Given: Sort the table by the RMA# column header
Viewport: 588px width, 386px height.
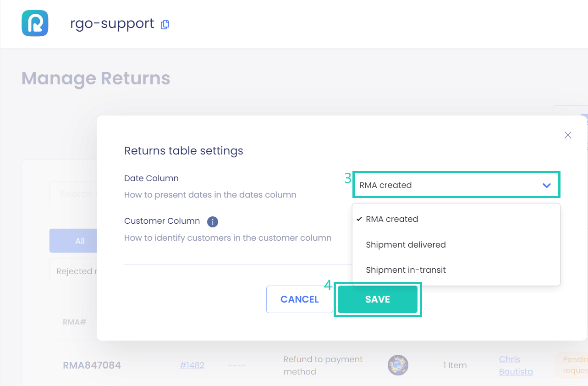Looking at the screenshot, I should coord(74,322).
